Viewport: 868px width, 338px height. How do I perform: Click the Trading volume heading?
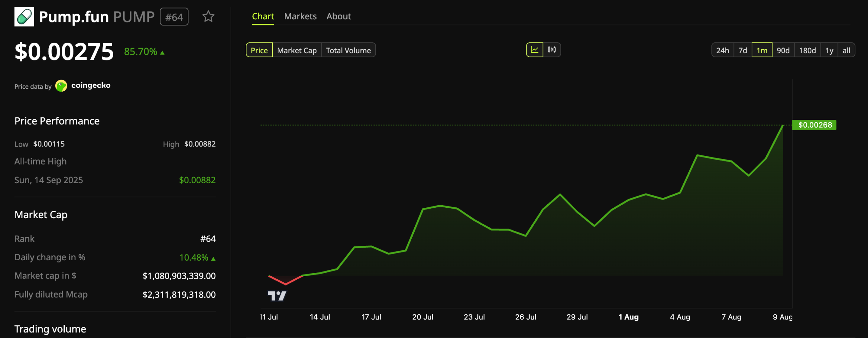point(50,329)
